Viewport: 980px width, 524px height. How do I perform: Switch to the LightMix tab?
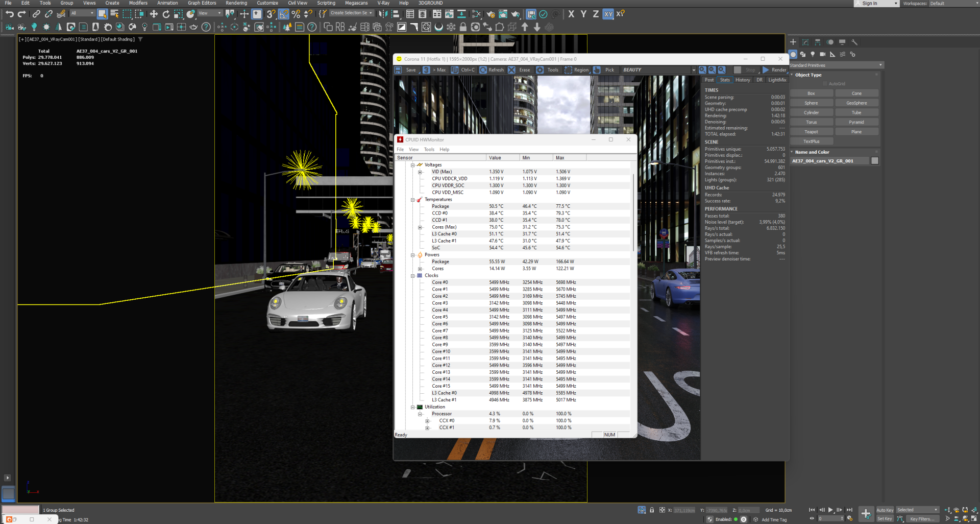777,80
